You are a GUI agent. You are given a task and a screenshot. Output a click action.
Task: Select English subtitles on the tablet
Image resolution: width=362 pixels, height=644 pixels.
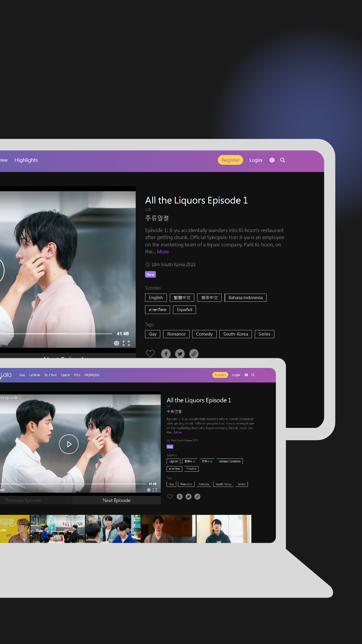click(156, 298)
